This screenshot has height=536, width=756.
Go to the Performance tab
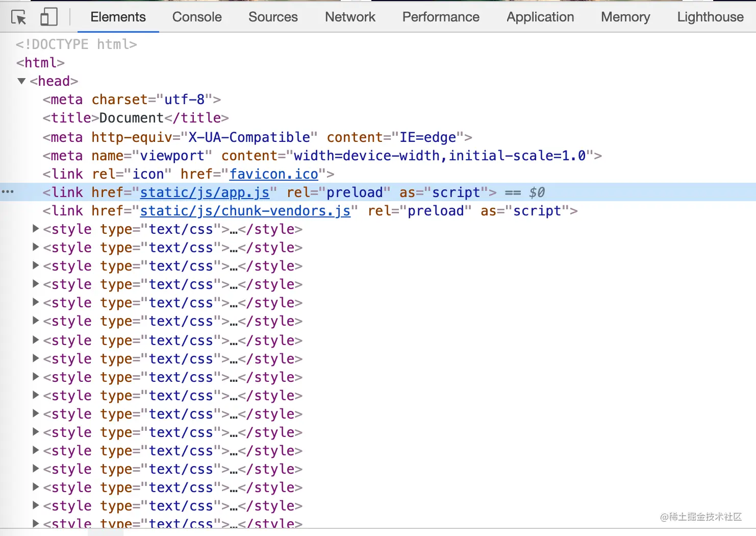(441, 17)
